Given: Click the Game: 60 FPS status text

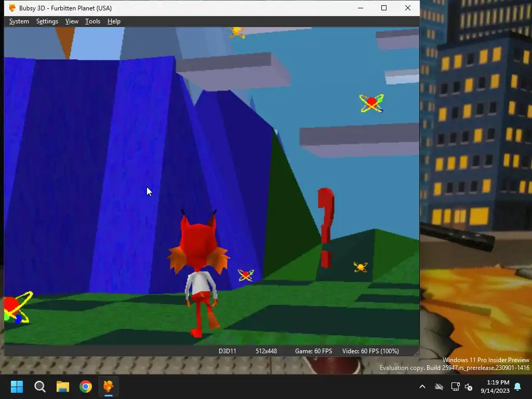Looking at the screenshot, I should tap(313, 351).
